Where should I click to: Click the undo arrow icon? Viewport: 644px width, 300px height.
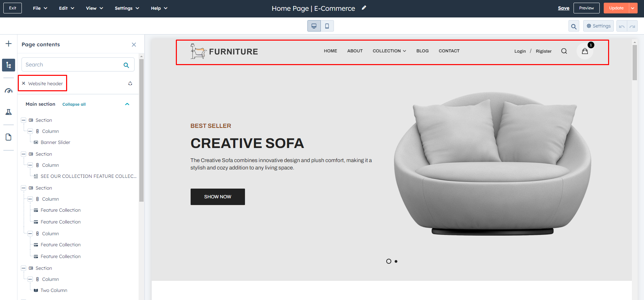point(622,26)
